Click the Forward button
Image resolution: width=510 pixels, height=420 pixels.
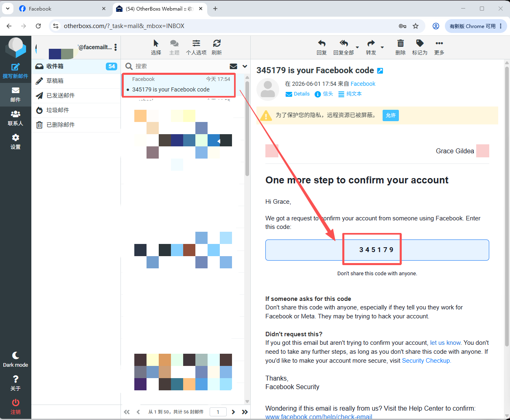[x=371, y=47]
